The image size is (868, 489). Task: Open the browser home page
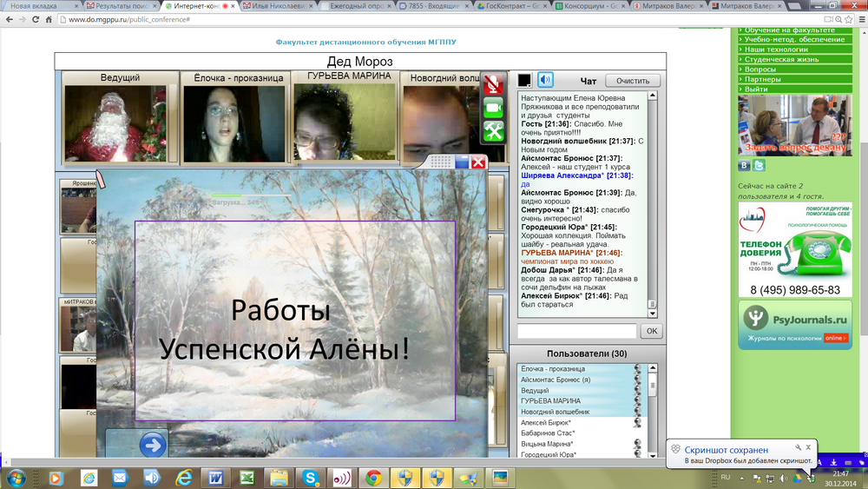(49, 19)
